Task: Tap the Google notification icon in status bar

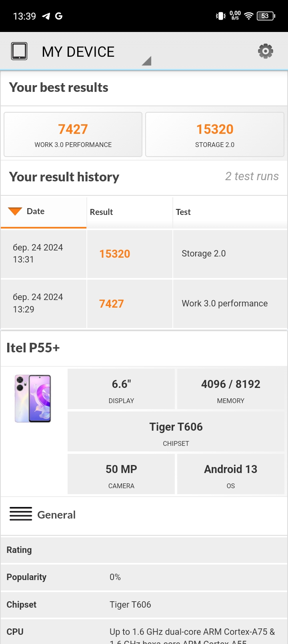Action: pos(59,16)
